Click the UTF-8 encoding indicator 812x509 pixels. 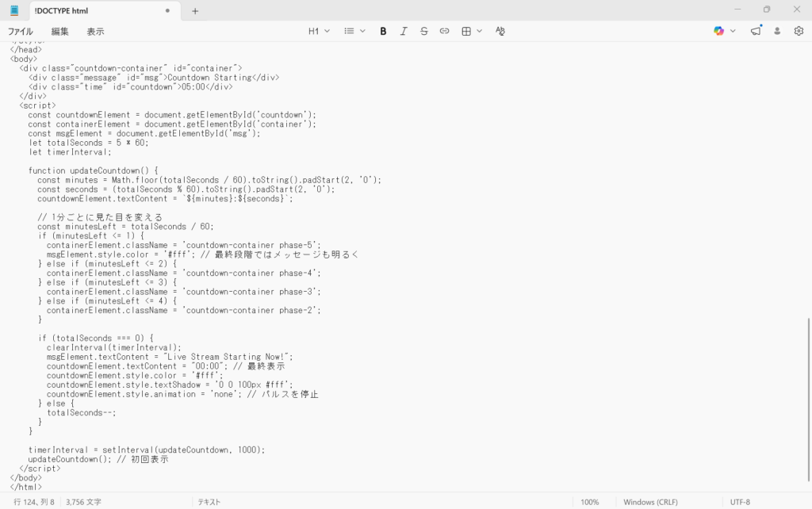click(739, 502)
